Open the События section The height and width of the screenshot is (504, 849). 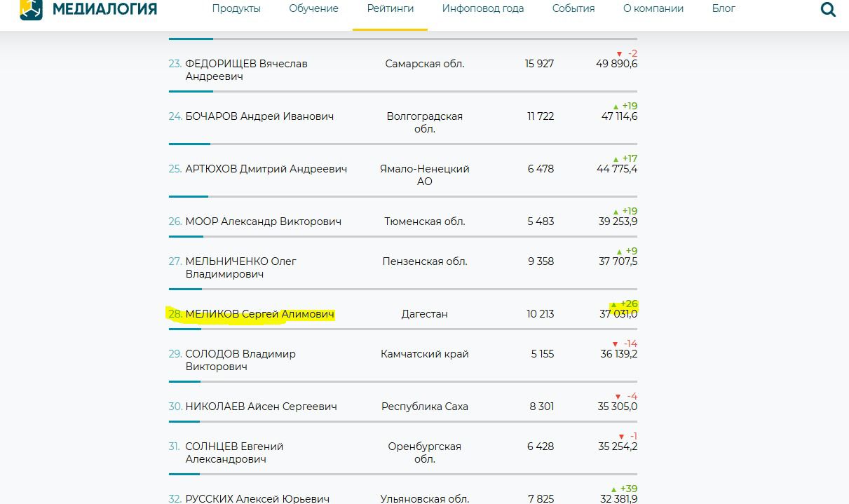pyautogui.click(x=573, y=8)
